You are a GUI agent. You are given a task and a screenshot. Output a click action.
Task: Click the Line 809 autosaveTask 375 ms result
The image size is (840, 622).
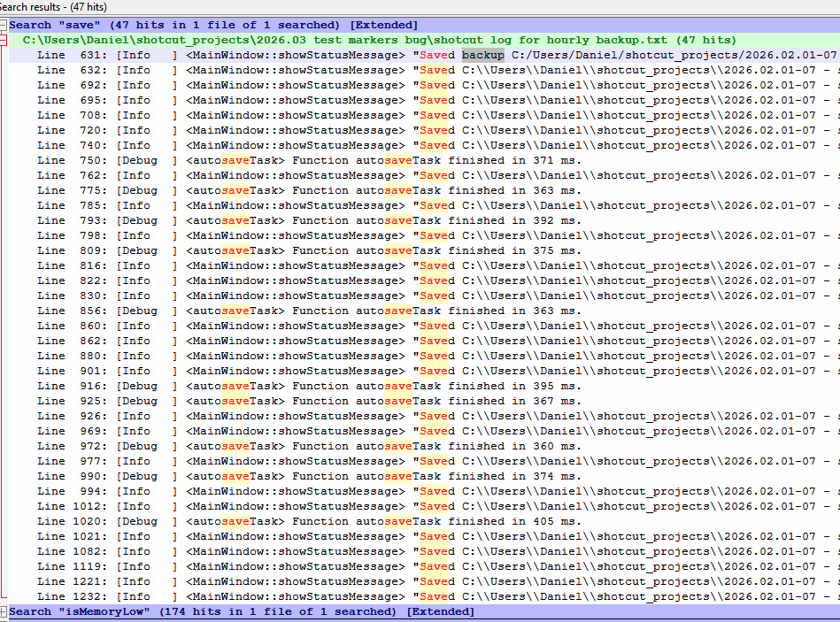(354, 250)
